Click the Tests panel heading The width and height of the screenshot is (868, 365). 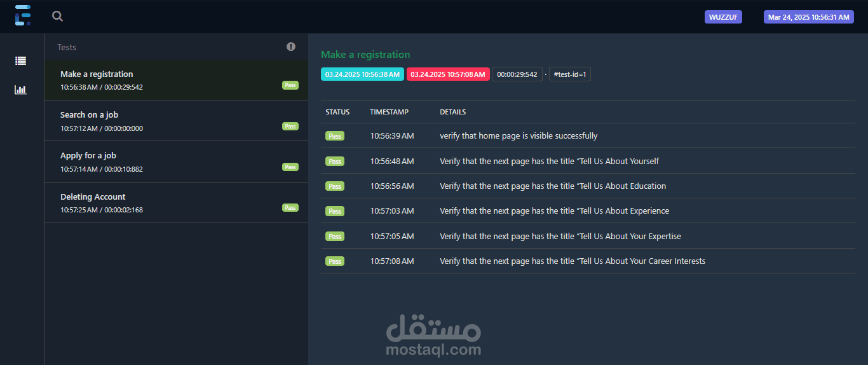pyautogui.click(x=67, y=47)
